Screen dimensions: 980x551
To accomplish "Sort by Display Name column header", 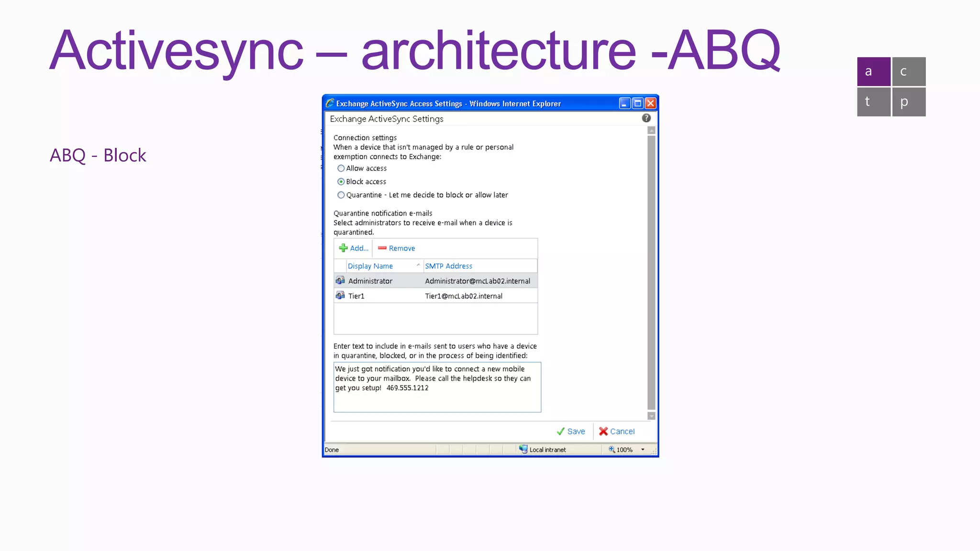I will pos(384,266).
